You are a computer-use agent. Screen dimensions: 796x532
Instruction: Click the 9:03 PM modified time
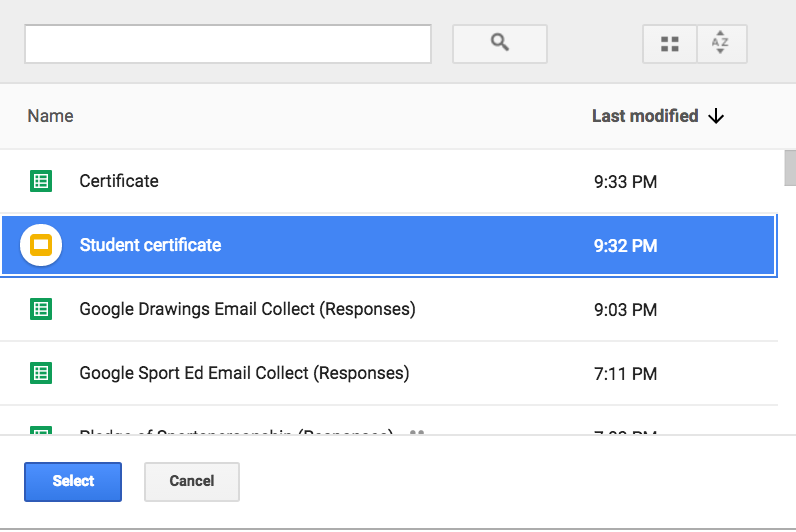click(x=625, y=310)
